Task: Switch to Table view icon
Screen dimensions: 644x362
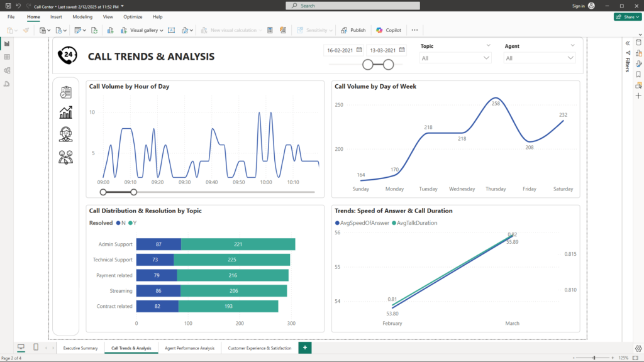Action: coord(7,57)
